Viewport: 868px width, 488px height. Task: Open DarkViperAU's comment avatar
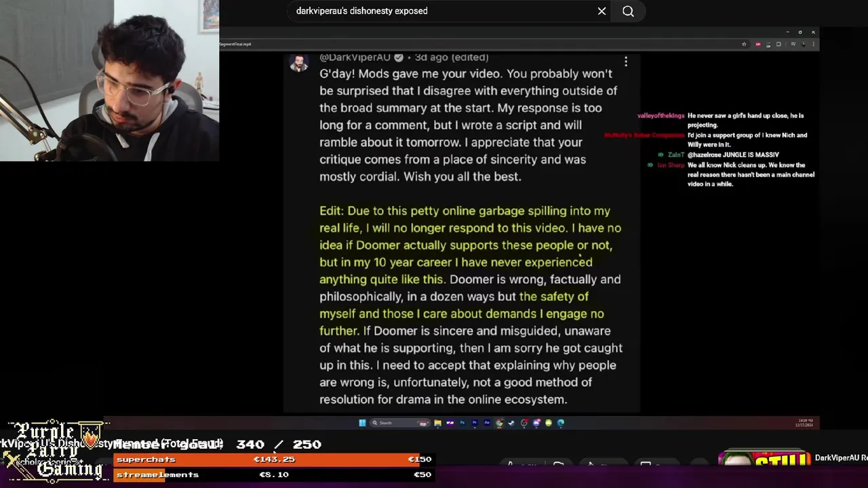pyautogui.click(x=298, y=63)
